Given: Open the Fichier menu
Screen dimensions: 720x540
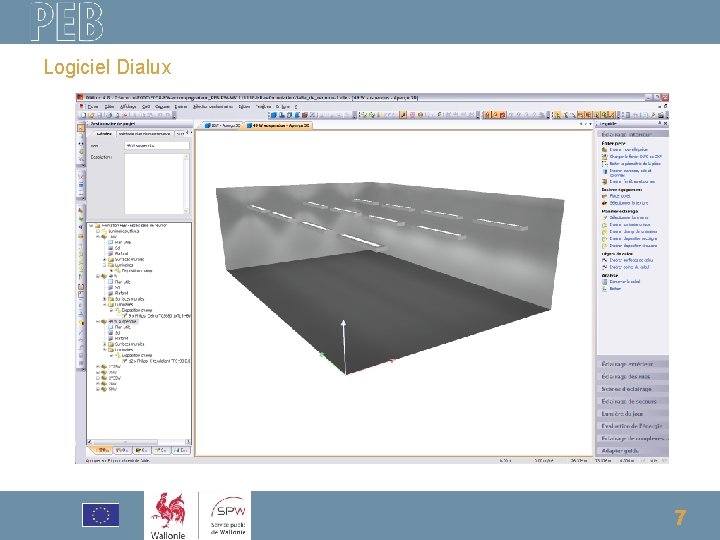Looking at the screenshot, I should (x=93, y=107).
